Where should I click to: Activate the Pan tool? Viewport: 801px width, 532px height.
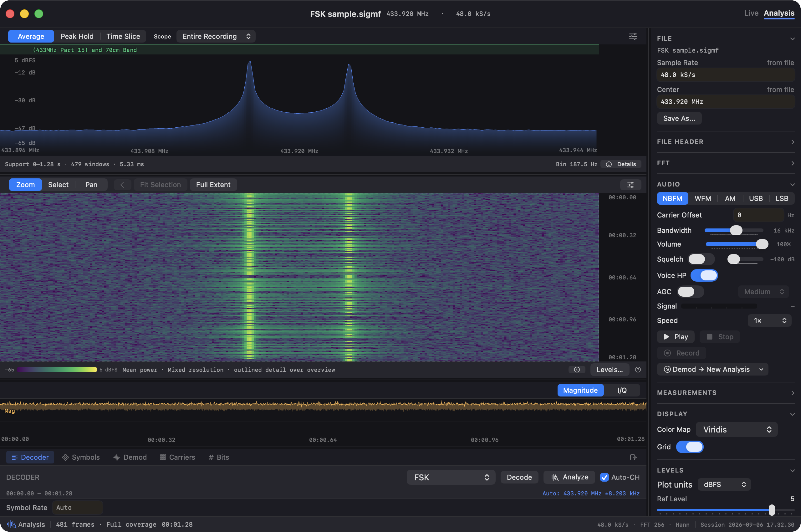tap(91, 185)
